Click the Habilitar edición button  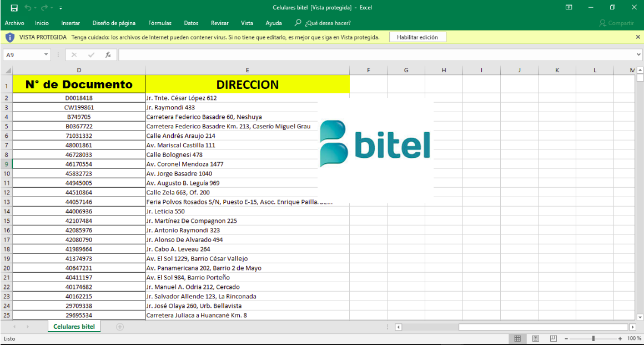point(417,37)
